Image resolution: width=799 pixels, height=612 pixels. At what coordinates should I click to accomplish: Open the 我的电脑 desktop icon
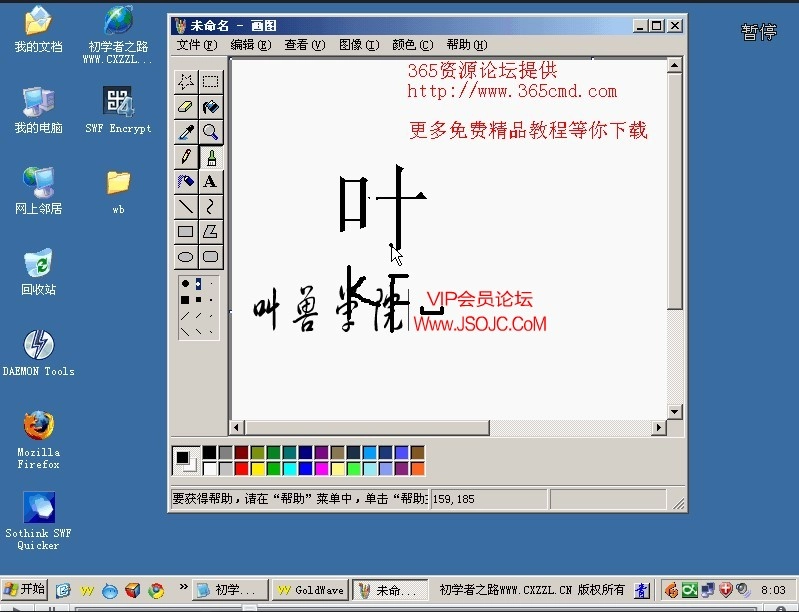pyautogui.click(x=38, y=110)
